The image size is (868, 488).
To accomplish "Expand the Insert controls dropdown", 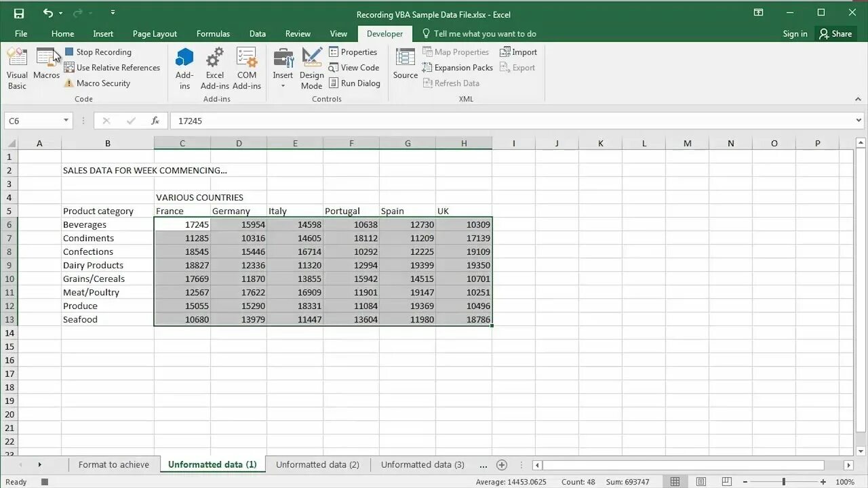I will click(283, 68).
